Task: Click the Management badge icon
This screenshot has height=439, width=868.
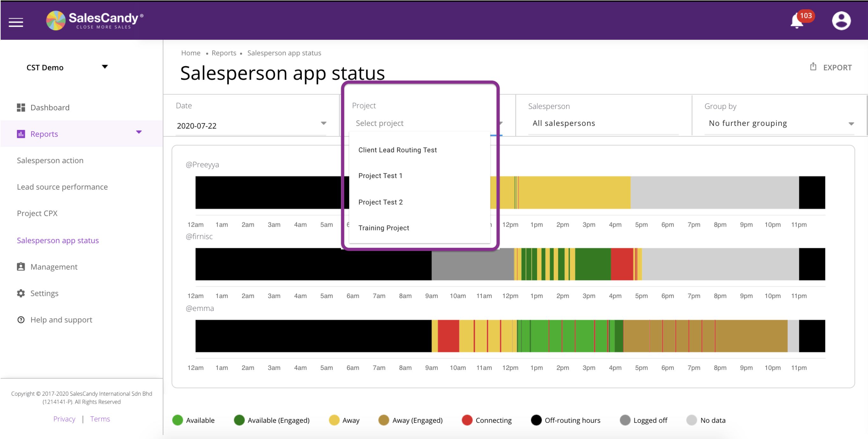Action: pyautogui.click(x=21, y=267)
